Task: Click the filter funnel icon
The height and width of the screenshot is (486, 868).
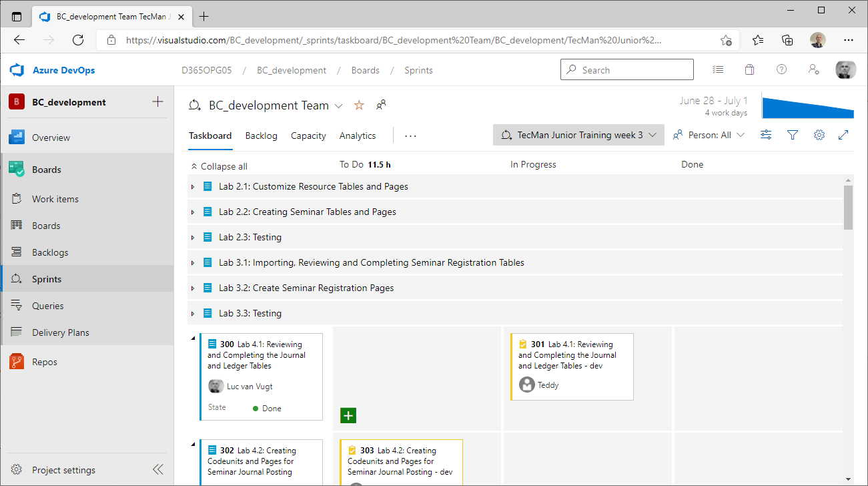Action: point(793,135)
